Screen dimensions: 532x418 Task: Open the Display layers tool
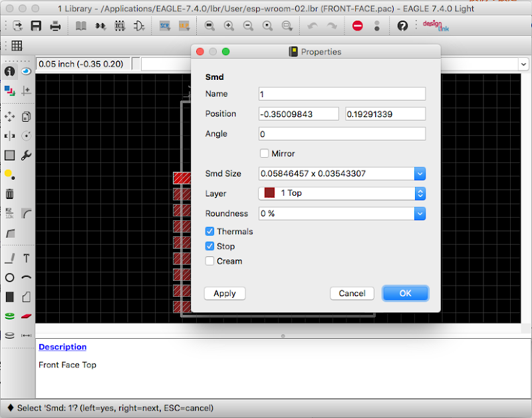(9, 91)
